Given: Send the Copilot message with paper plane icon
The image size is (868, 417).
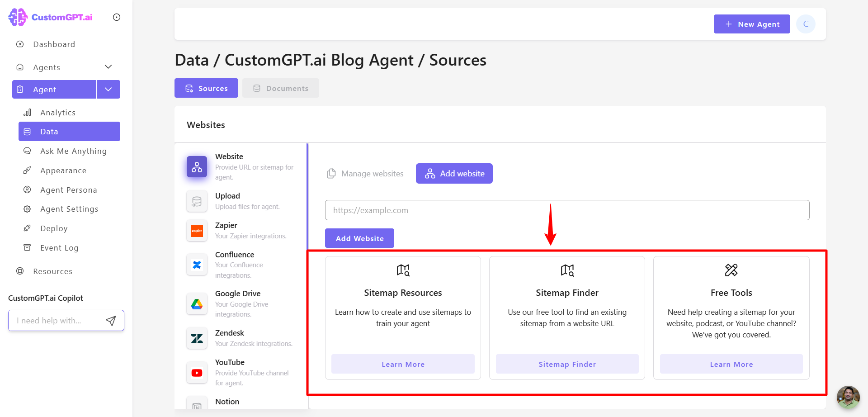Looking at the screenshot, I should pyautogui.click(x=111, y=321).
